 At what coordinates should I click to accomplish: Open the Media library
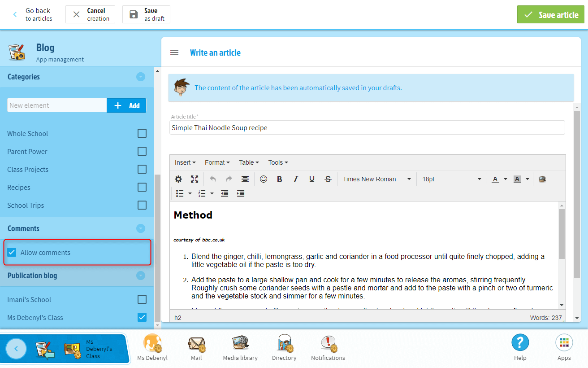tap(240, 343)
